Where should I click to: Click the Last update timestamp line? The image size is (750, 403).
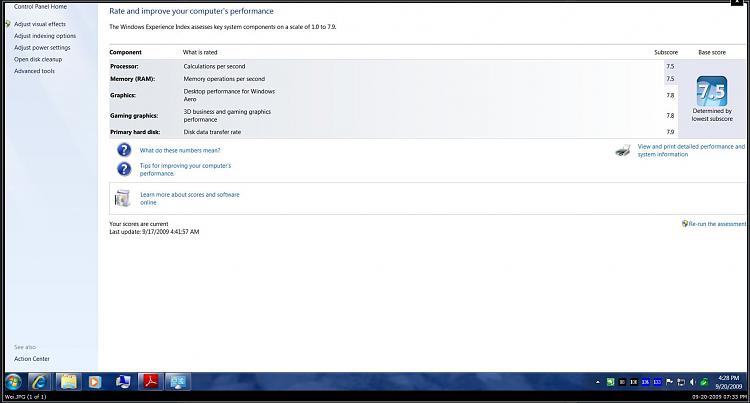(x=154, y=232)
